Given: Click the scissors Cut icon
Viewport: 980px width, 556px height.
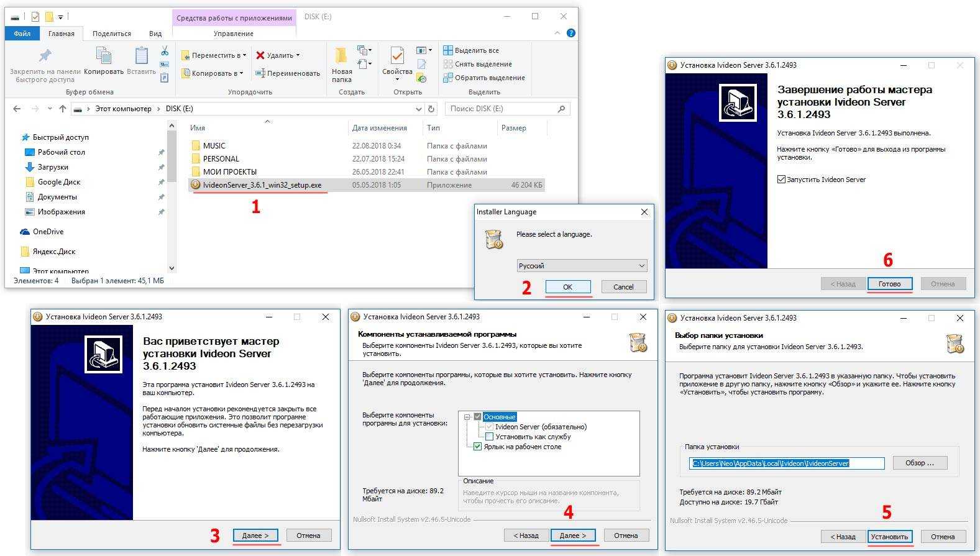Looking at the screenshot, I should point(165,51).
